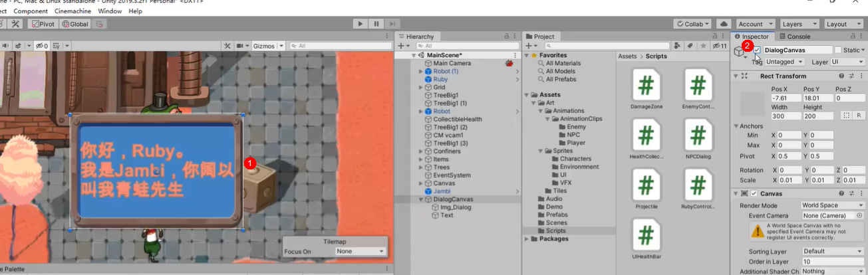
Task: Open the Gizmos dropdown
Action: coord(269,46)
